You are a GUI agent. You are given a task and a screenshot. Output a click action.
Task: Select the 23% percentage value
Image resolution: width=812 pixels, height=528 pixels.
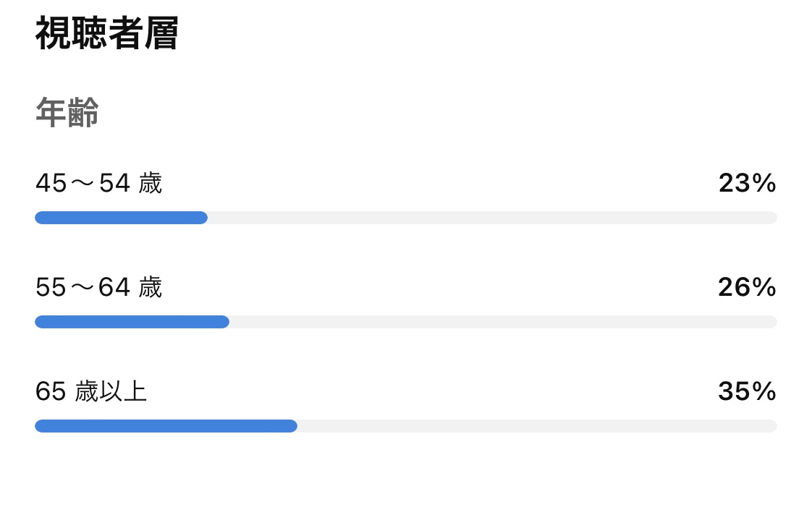[748, 183]
